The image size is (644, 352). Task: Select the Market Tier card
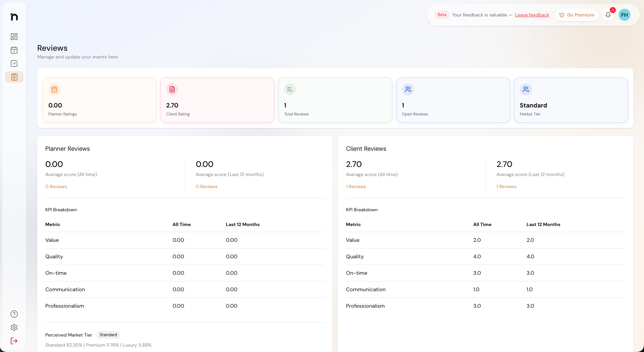(571, 100)
